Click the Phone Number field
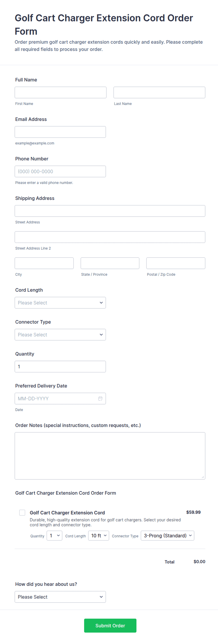This screenshot has height=644, width=218. coord(60,171)
